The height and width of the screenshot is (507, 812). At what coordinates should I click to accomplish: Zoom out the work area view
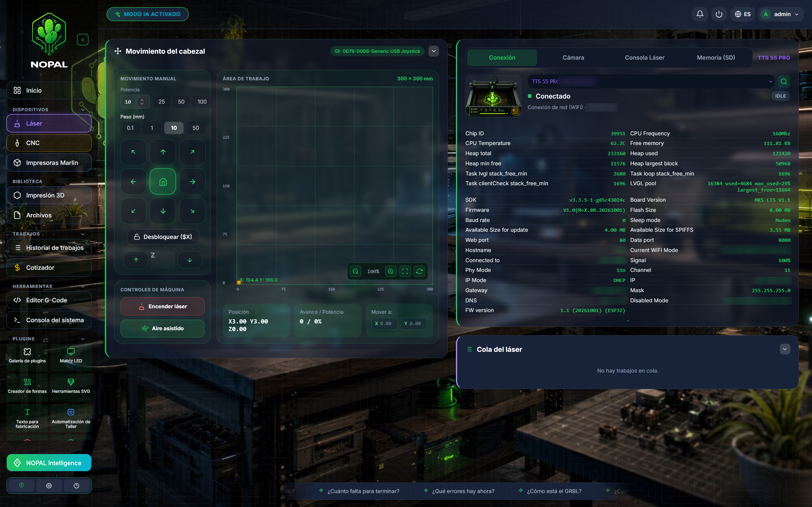(x=356, y=271)
